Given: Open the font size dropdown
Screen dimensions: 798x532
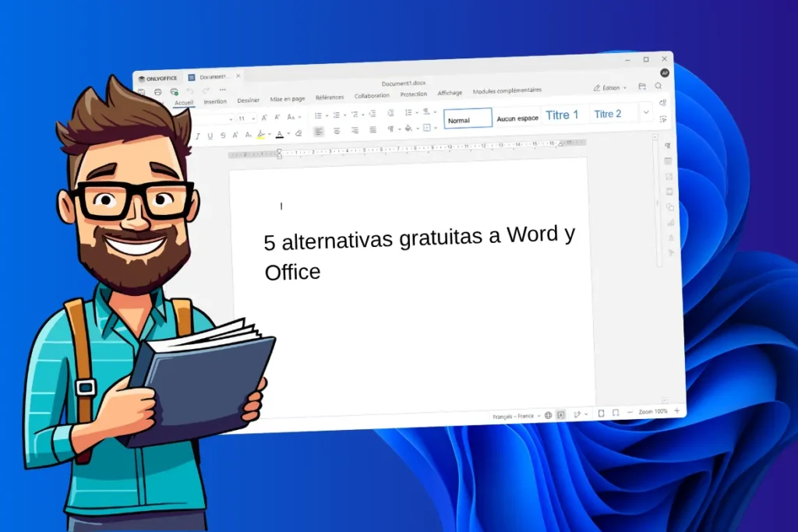Looking at the screenshot, I should point(253,117).
